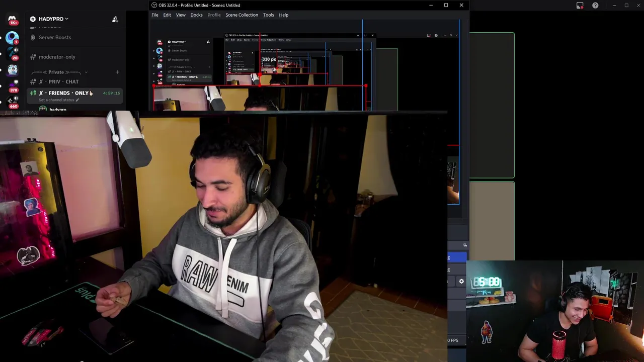
Task: Pop out the OBS dock panel icon
Action: (465, 245)
